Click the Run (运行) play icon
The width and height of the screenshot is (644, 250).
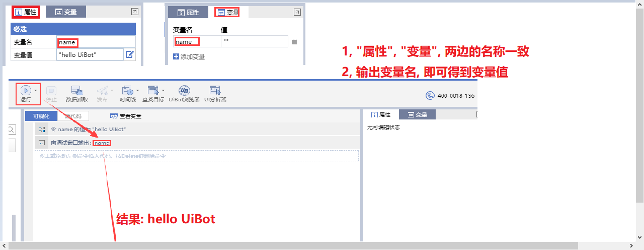pos(26,90)
